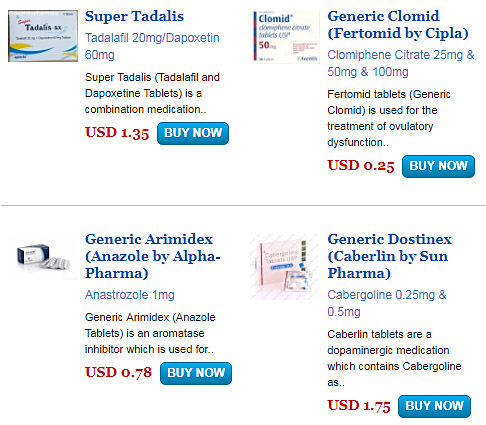Open the Clomid box product image

(x=285, y=37)
